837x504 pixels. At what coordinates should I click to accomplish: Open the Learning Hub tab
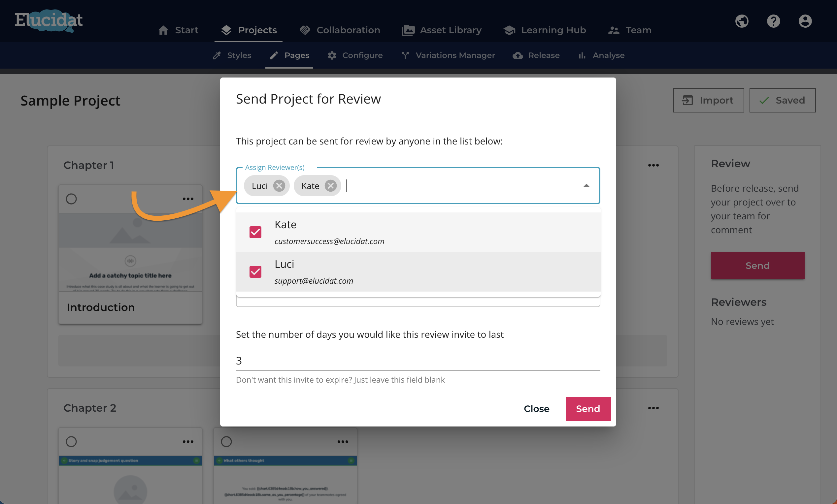(545, 30)
